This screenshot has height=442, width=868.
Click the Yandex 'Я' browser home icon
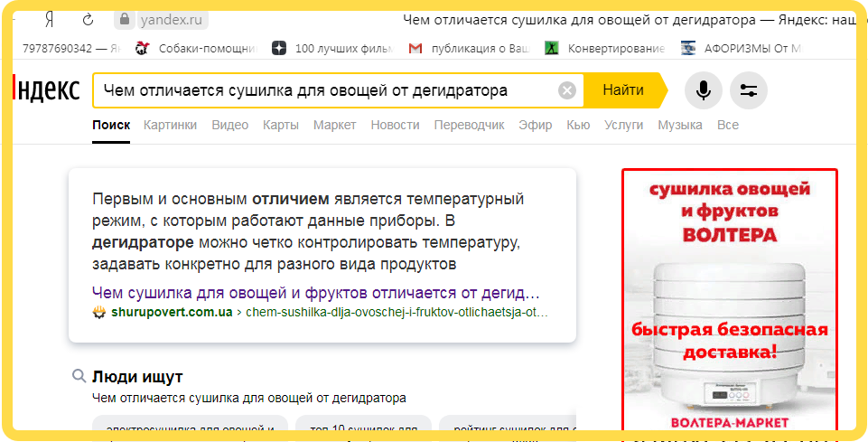tap(49, 21)
